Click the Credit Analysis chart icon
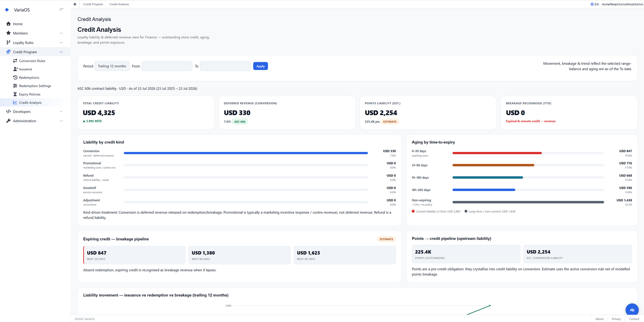 pos(15,103)
